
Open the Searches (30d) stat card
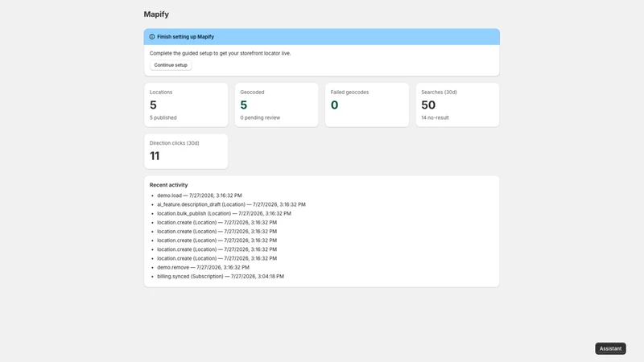[457, 105]
